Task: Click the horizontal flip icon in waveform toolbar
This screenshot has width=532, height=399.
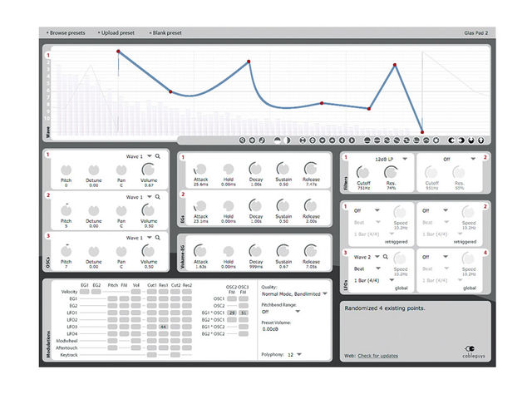Action: [x=303, y=140]
